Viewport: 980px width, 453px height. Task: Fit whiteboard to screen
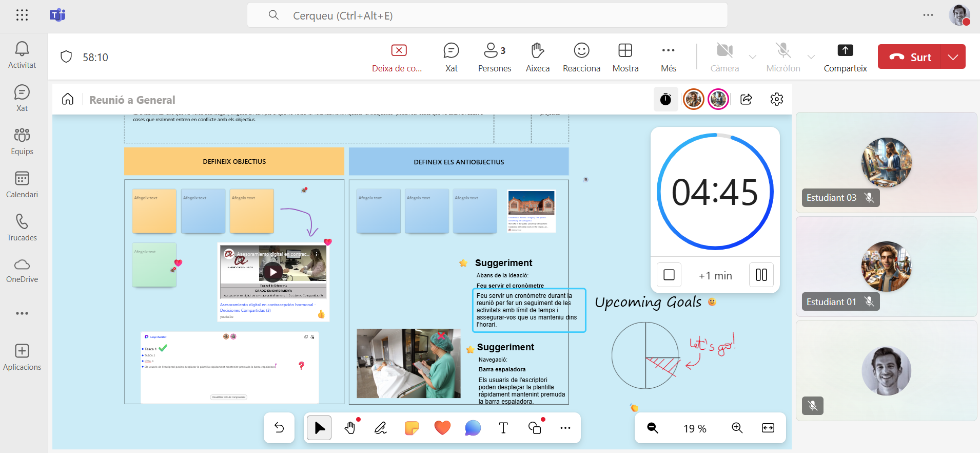(x=768, y=428)
